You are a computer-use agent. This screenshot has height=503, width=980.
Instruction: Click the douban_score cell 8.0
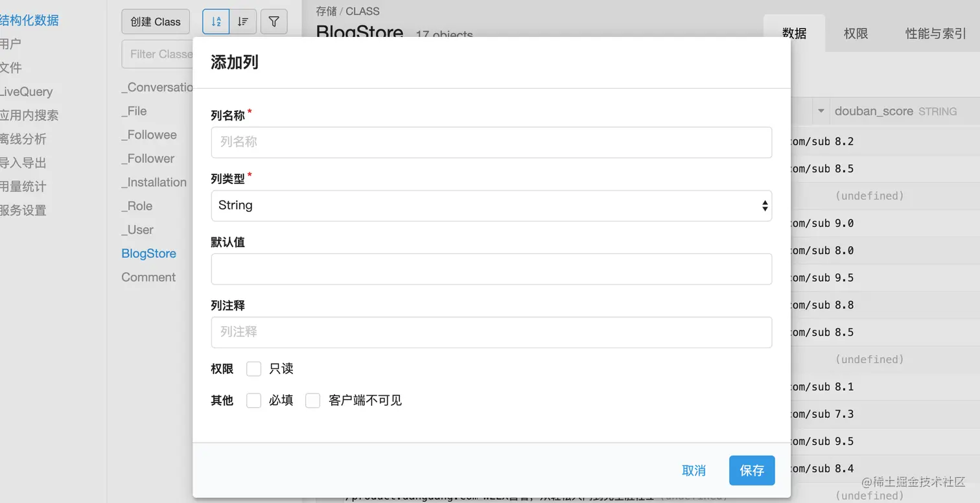[x=844, y=250]
